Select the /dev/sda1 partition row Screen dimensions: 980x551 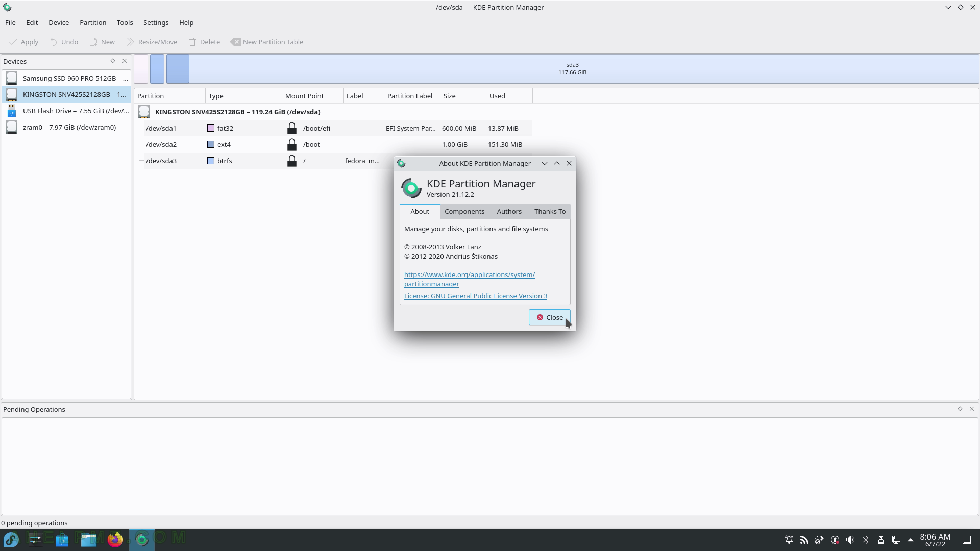338,128
